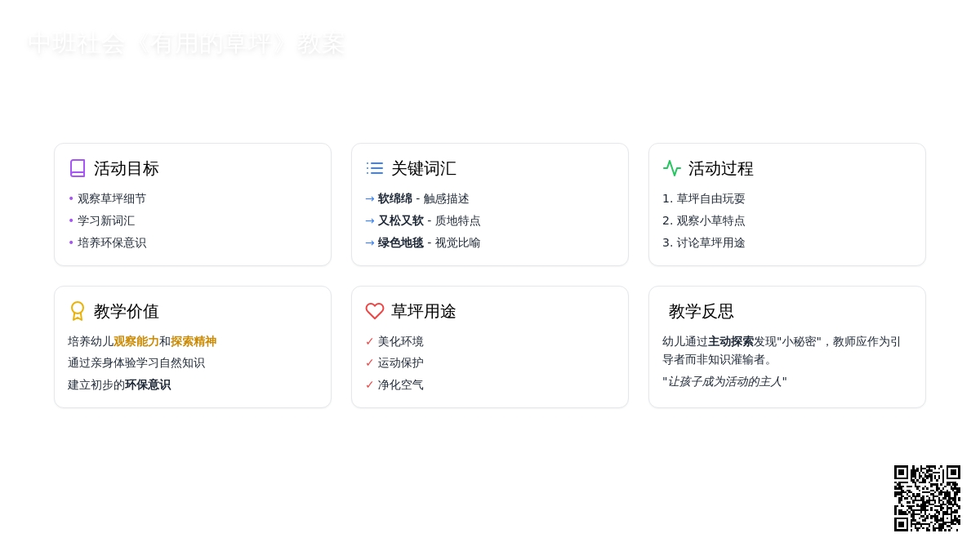Screen dimensions: 980x551
Task: Select the 教学反思 card heading
Action: [x=701, y=311]
